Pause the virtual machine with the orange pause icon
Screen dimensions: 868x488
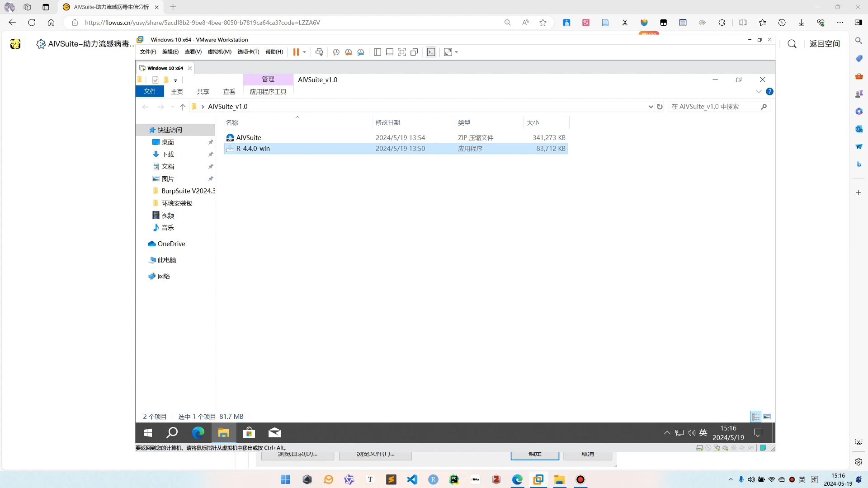click(296, 52)
